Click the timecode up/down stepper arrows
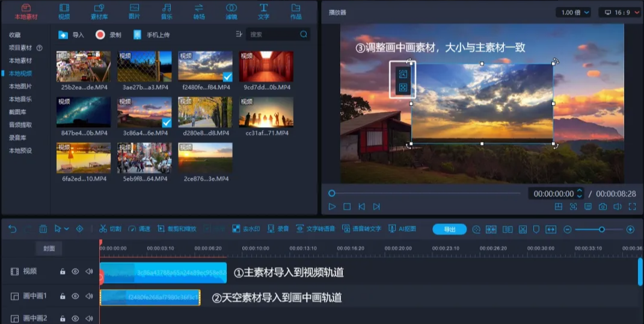Image resolution: width=644 pixels, height=324 pixels. click(x=580, y=193)
